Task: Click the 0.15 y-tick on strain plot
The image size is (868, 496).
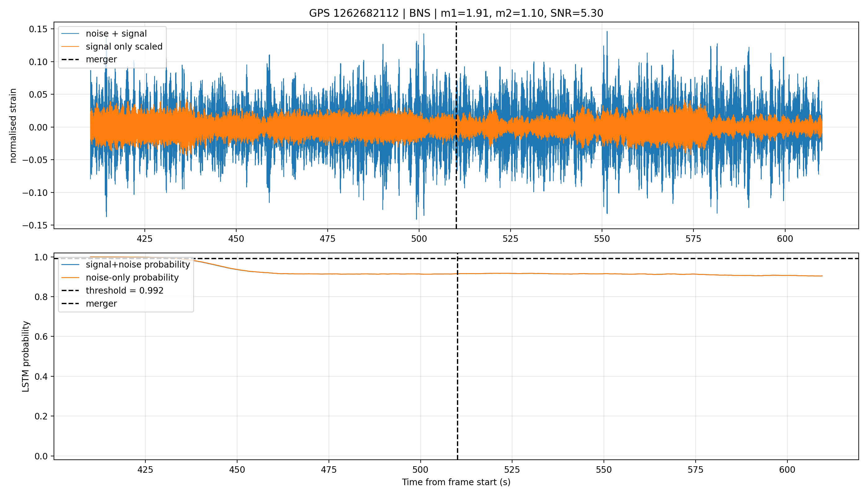Action: [x=39, y=29]
